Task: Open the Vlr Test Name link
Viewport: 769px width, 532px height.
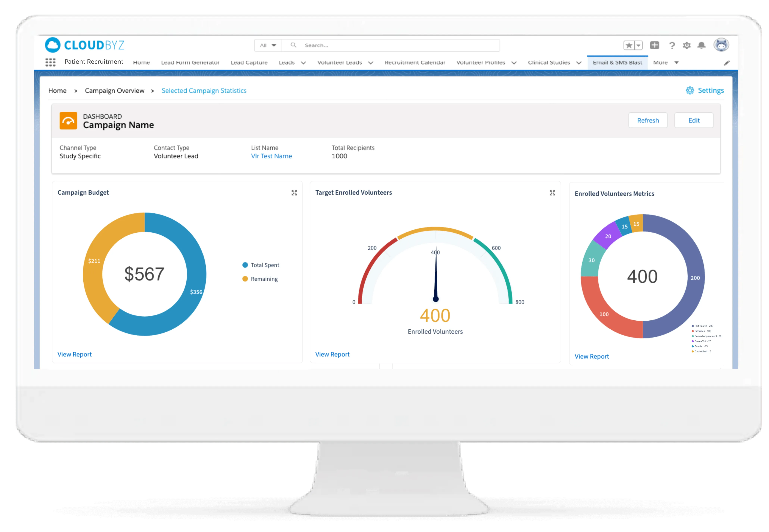Action: click(x=271, y=156)
